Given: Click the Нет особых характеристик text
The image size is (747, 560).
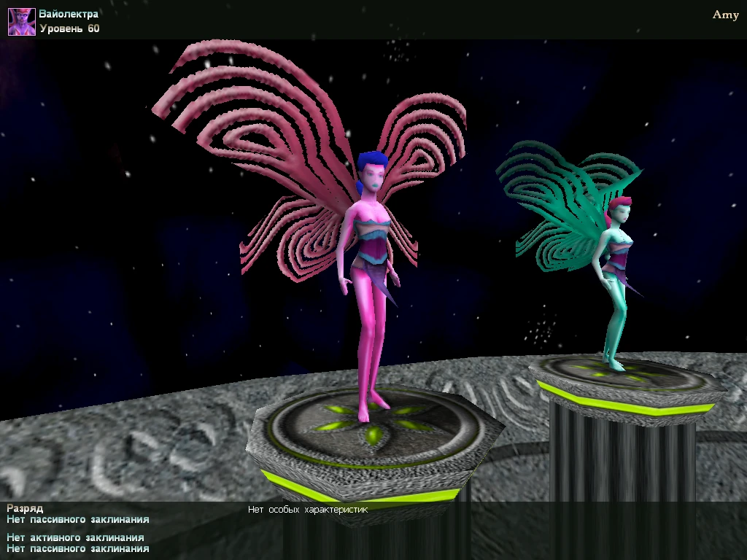Looking at the screenshot, I should pyautogui.click(x=308, y=510).
